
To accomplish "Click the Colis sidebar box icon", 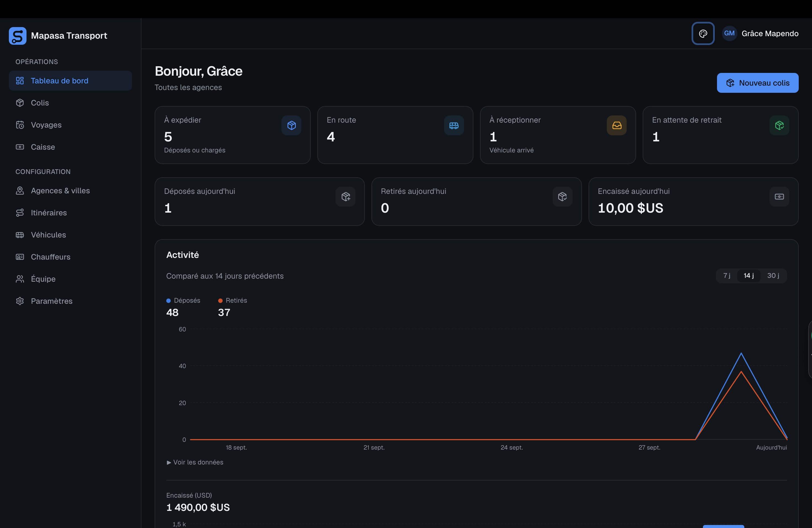I will point(20,103).
